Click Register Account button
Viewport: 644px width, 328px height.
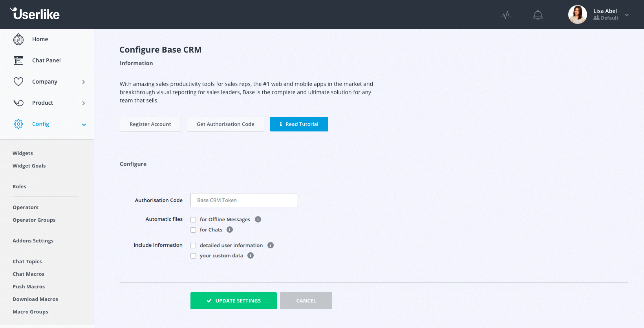150,124
